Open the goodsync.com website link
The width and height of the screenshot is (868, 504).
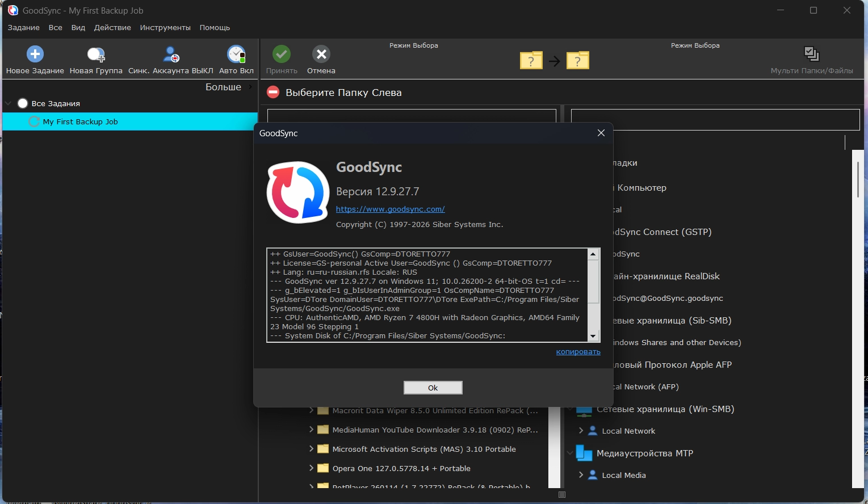coord(391,209)
